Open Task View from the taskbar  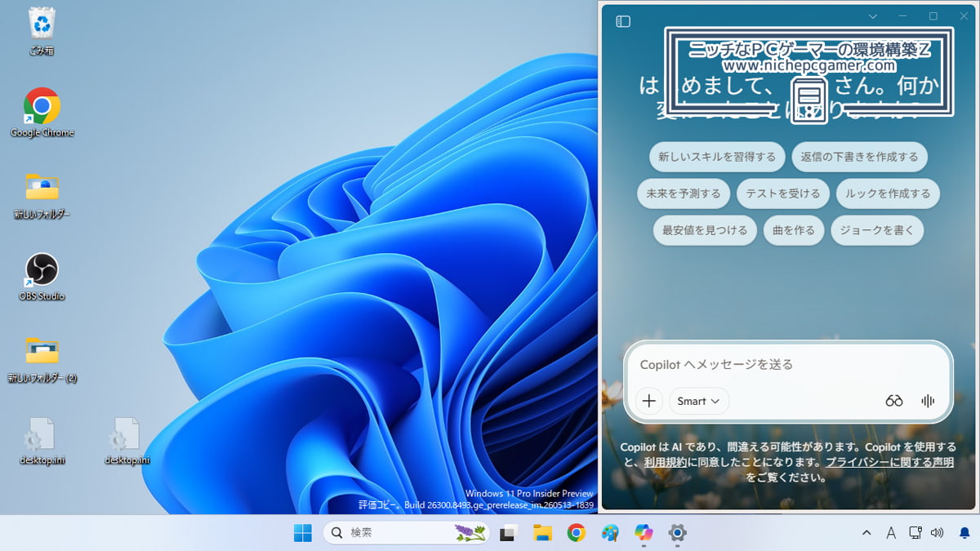[x=508, y=533]
